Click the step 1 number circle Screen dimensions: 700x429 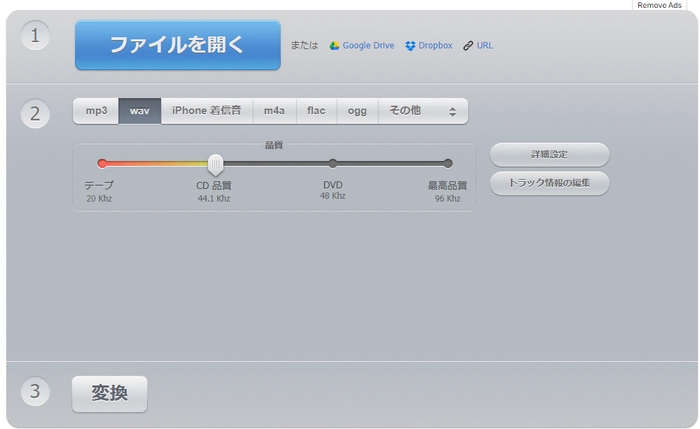pos(35,37)
